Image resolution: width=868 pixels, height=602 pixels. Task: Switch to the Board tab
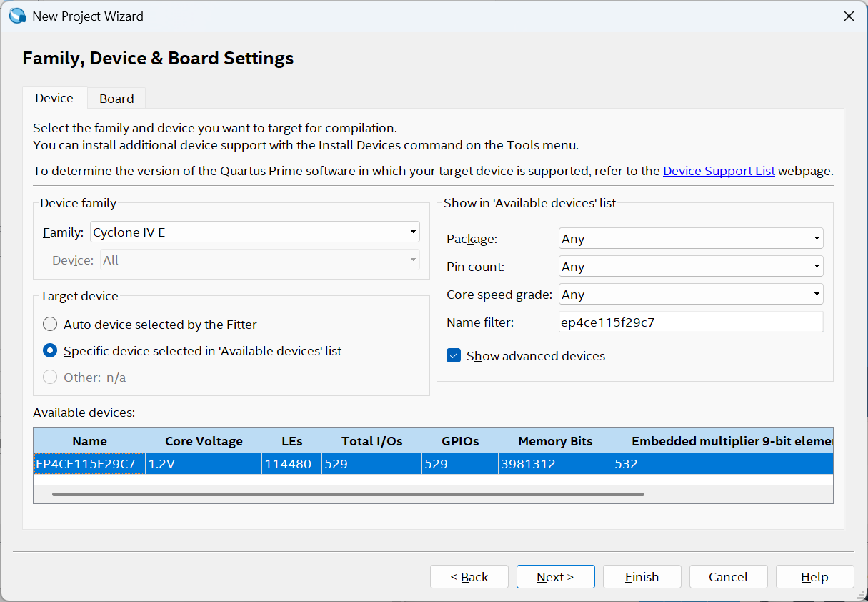[116, 99]
